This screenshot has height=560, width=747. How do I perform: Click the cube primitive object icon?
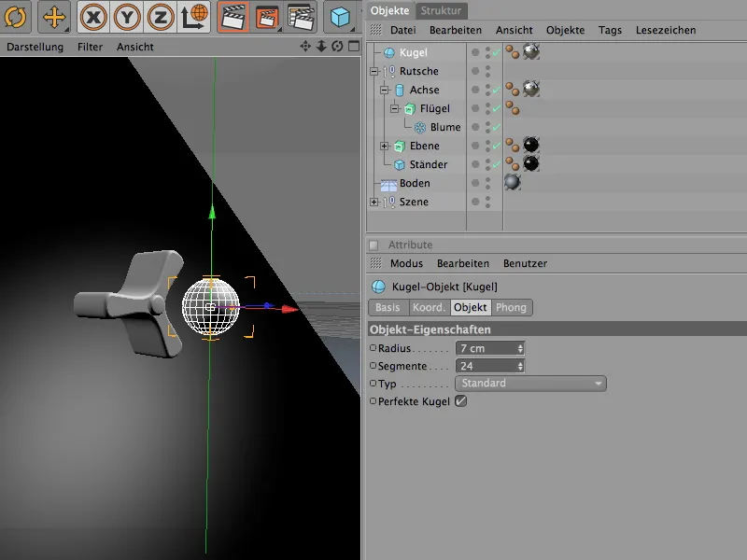click(341, 16)
